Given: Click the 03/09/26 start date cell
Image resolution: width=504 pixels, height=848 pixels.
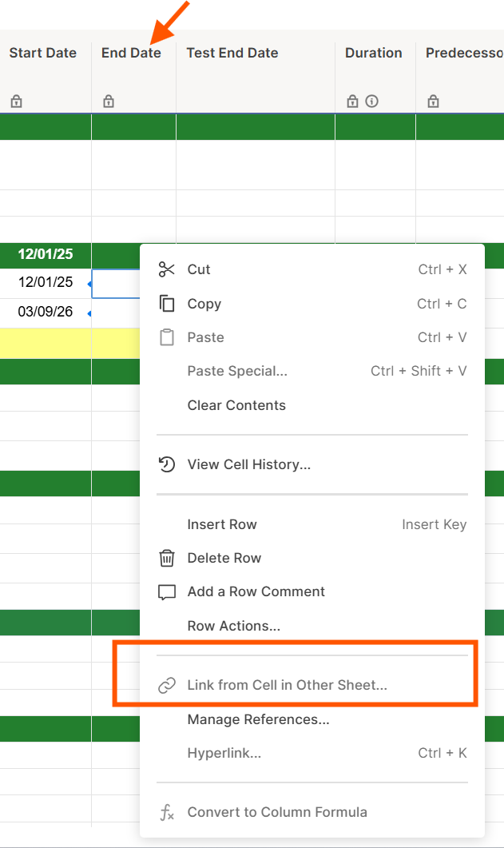Looking at the screenshot, I should point(45,312).
